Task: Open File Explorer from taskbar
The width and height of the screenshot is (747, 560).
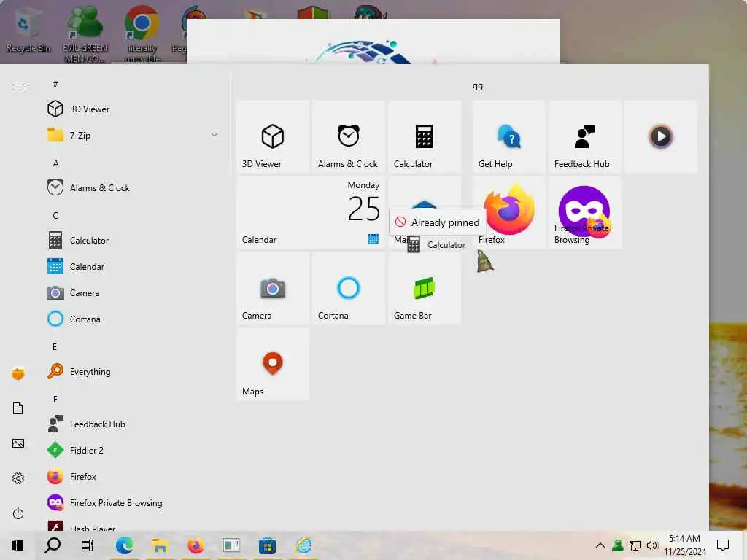Action: pos(160,545)
